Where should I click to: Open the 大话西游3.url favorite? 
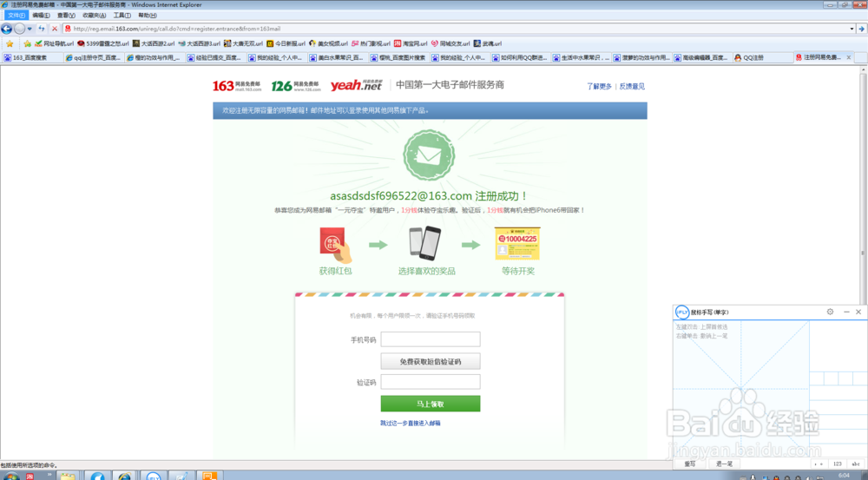pyautogui.click(x=200, y=43)
